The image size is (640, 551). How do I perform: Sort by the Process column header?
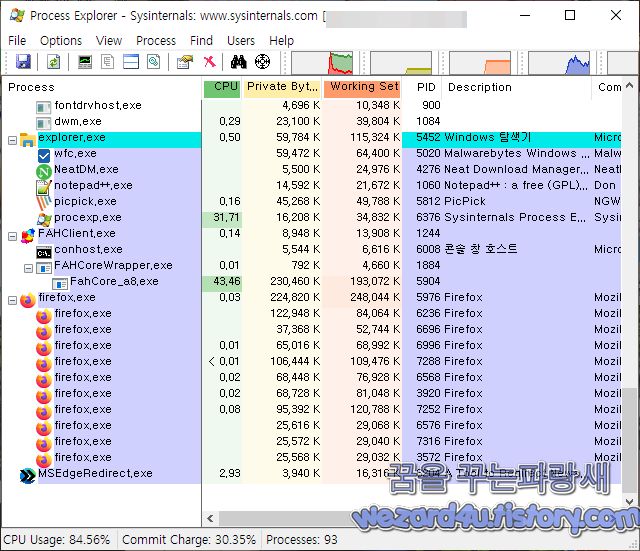102,87
